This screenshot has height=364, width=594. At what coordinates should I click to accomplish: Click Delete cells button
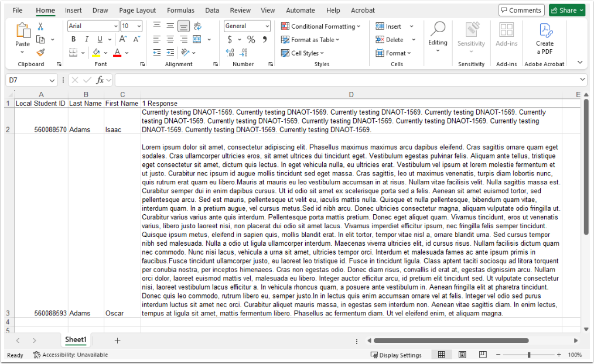pos(390,40)
